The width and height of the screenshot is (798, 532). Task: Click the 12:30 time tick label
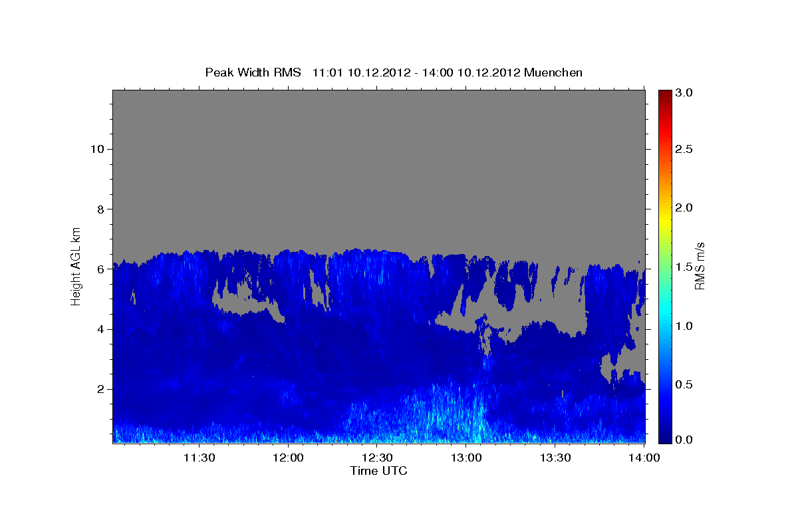(x=377, y=458)
